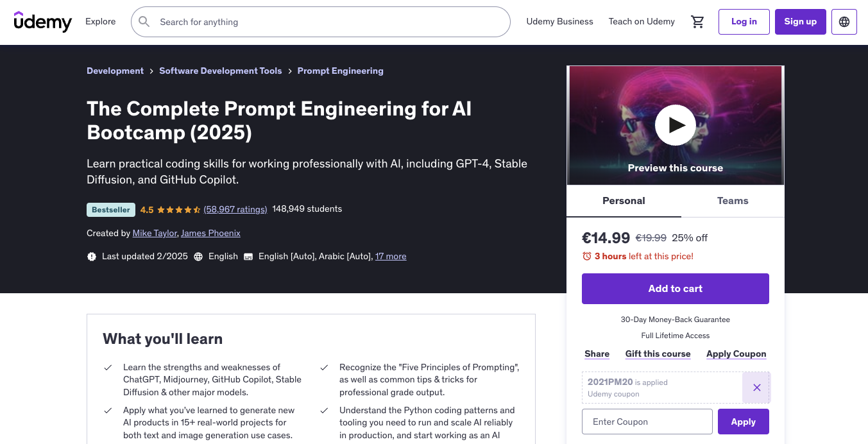Navigate to the Development breadcrumb

pos(115,71)
